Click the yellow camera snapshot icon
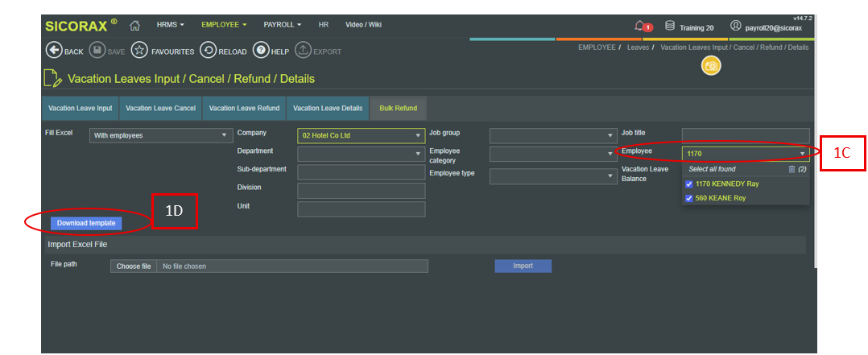The width and height of the screenshot is (868, 355). [x=711, y=66]
